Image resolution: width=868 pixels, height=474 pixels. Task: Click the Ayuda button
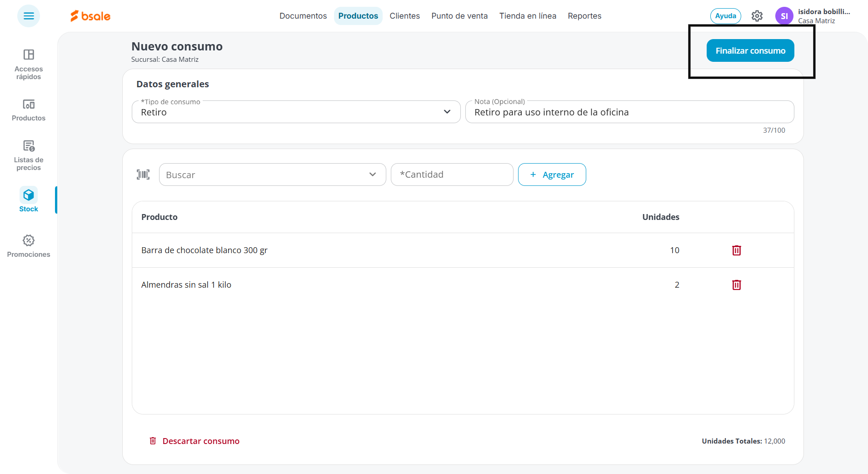pyautogui.click(x=726, y=16)
